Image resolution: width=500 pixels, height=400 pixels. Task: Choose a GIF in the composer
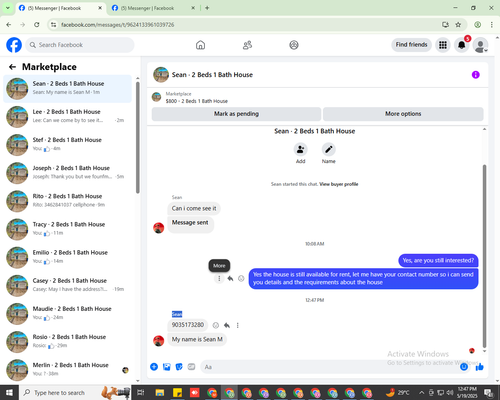pos(191,367)
